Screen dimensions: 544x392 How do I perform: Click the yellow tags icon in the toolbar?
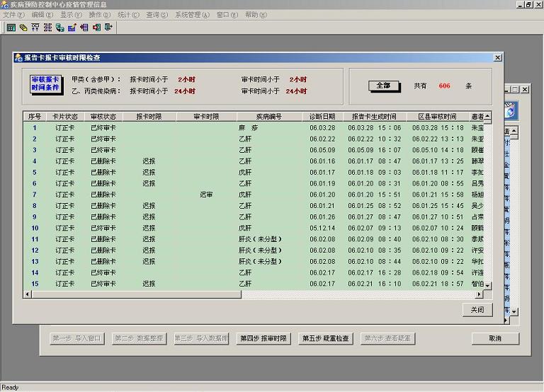(x=23, y=28)
